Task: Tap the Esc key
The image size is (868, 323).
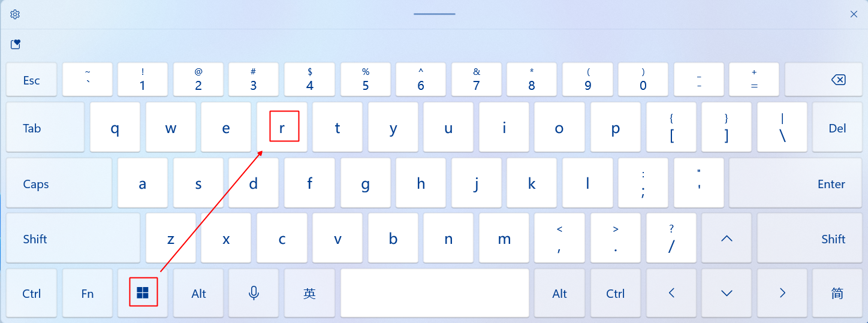Action: (31, 80)
